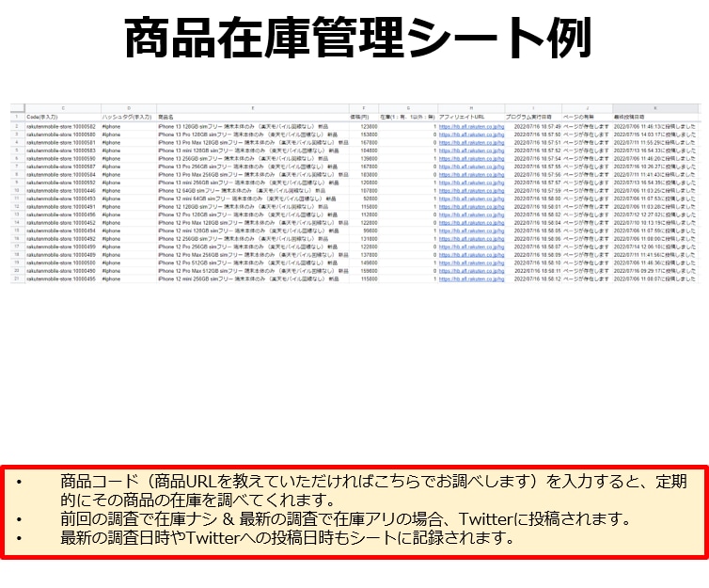This screenshot has width=709, height=588.
Task: Click the 'Code(手入力)' header cell
Action: pyautogui.click(x=63, y=118)
